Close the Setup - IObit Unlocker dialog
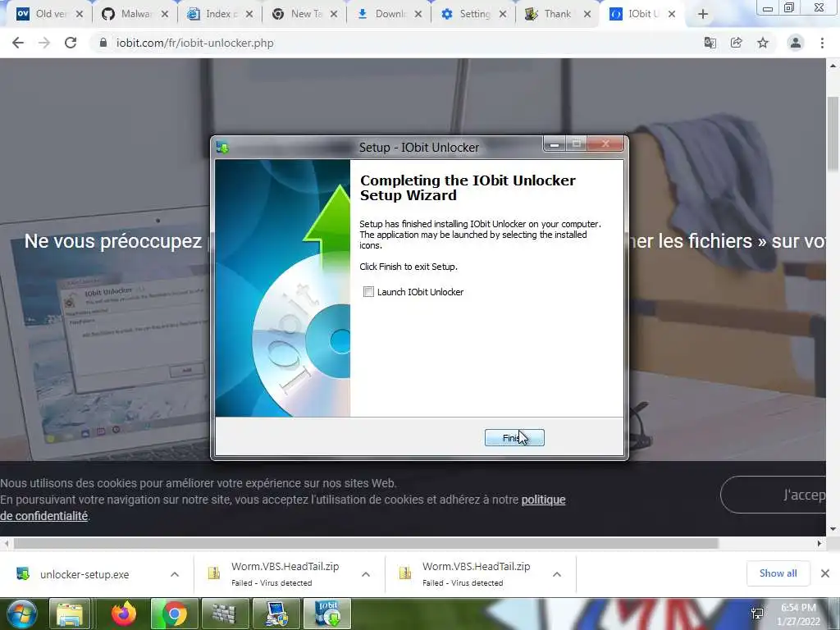840x630 pixels. tap(605, 144)
